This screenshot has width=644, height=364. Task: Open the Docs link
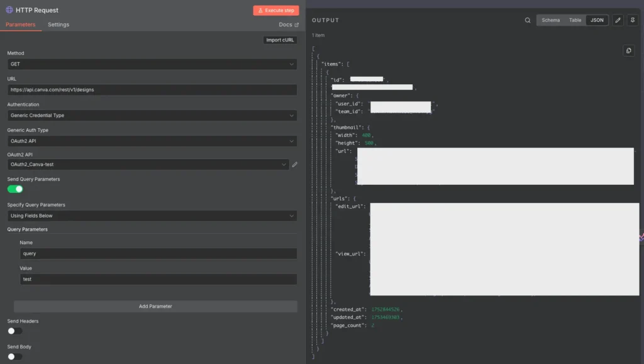(288, 25)
